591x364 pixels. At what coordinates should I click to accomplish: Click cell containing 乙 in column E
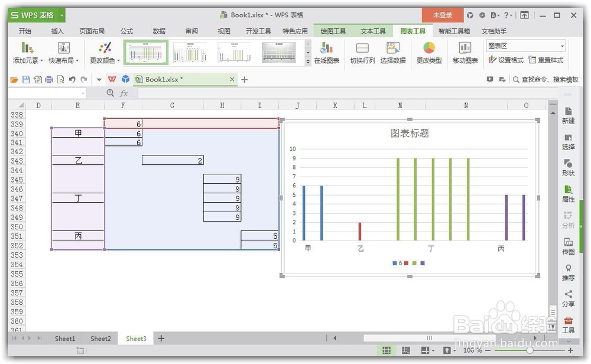pyautogui.click(x=78, y=161)
